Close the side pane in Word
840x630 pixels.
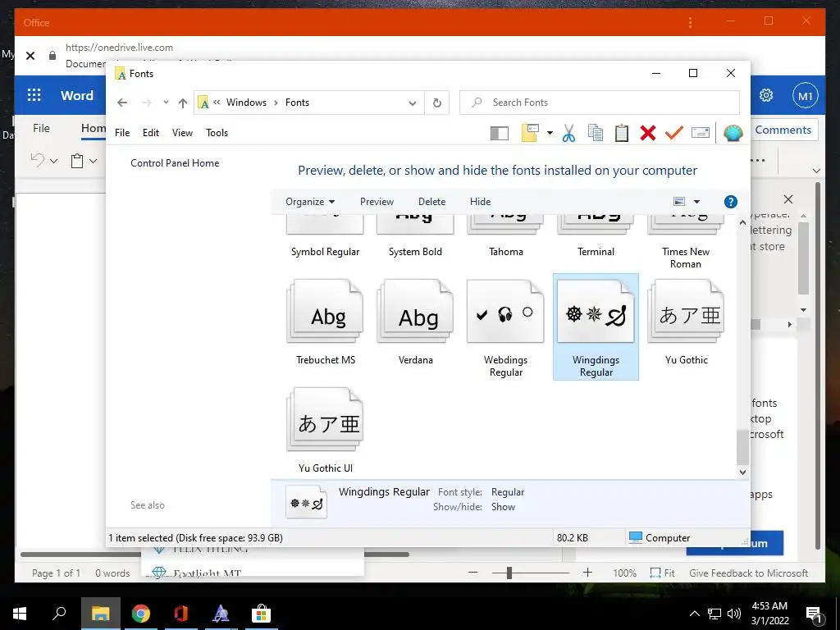pos(788,199)
